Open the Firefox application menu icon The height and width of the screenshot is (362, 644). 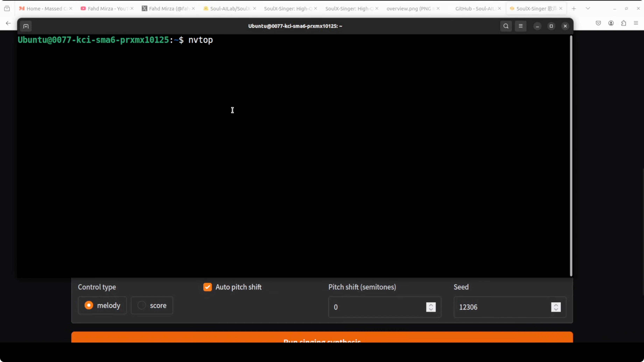(636, 23)
